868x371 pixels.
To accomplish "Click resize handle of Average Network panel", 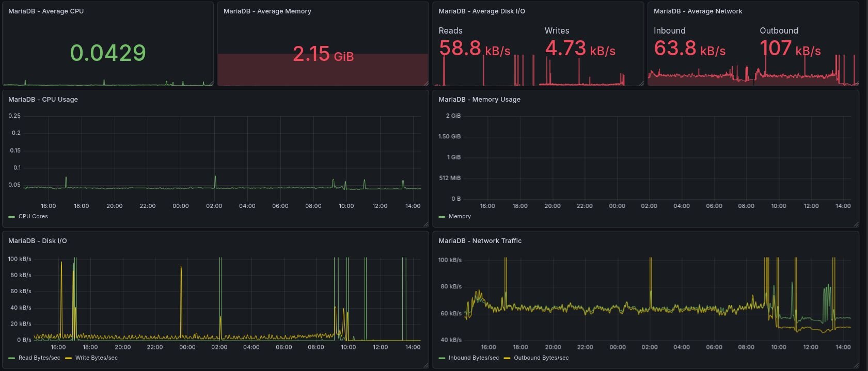I will [x=856, y=83].
